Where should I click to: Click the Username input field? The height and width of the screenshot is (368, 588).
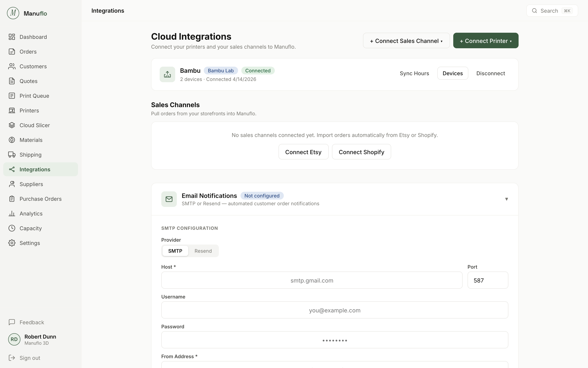(335, 310)
